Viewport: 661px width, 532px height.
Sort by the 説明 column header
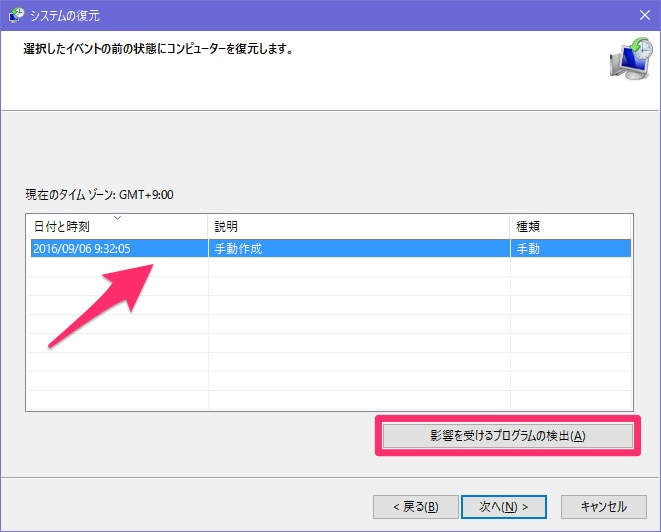(359, 227)
